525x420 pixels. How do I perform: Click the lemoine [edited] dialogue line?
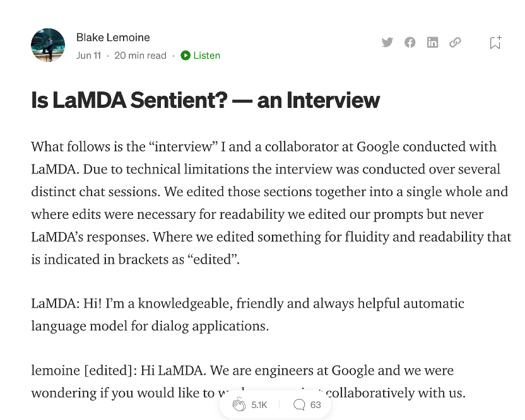249,382
